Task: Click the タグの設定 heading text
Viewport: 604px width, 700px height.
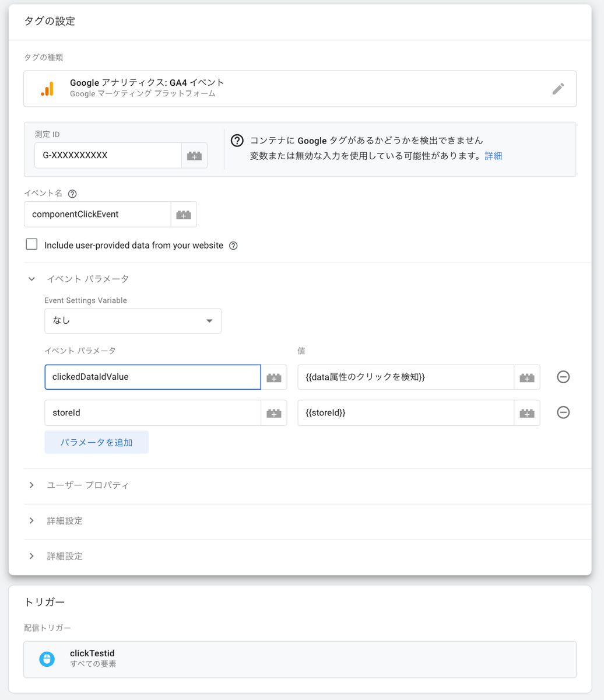Action: tap(50, 21)
